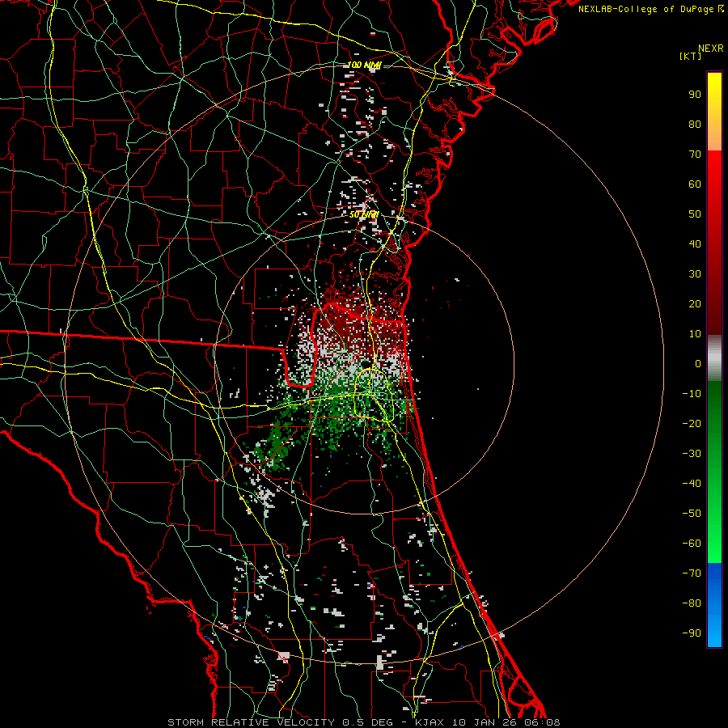Click the -40 scale label
728x728 pixels.
tap(692, 484)
